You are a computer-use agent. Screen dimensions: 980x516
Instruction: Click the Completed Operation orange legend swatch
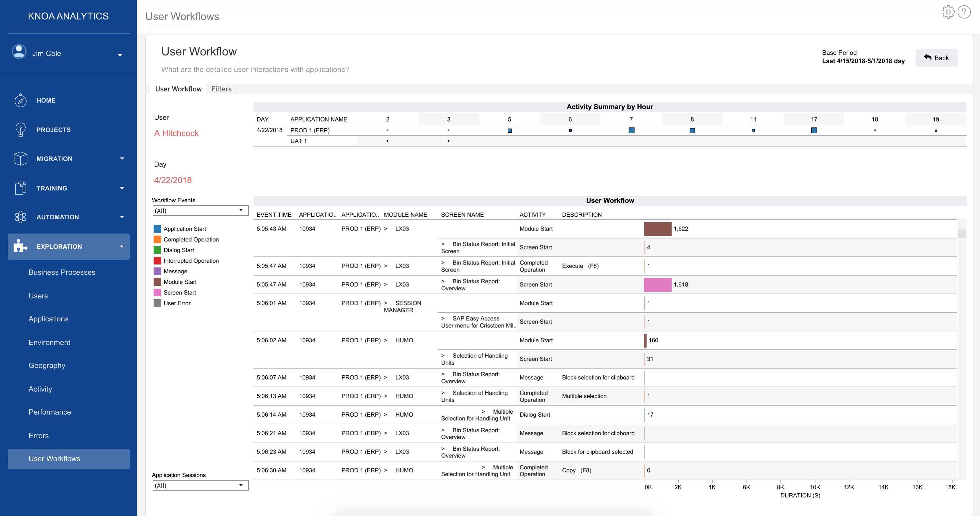coord(157,239)
